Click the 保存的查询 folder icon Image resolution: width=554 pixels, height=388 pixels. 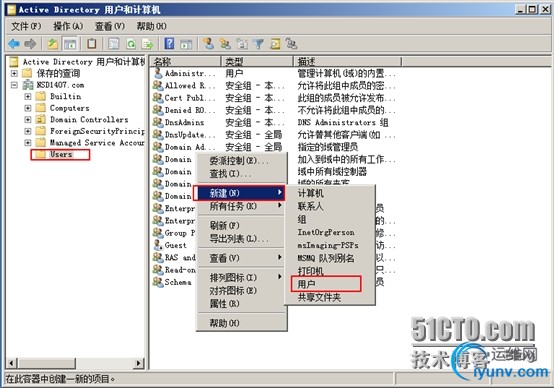tap(27, 73)
